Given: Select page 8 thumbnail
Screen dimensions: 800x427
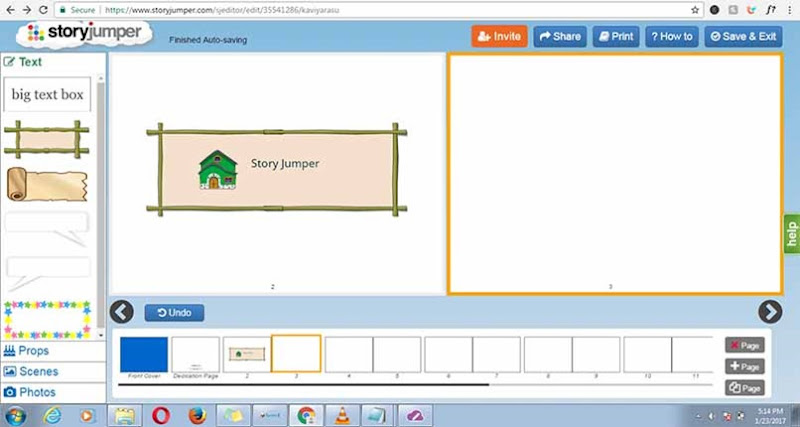Looking at the screenshot, I should click(548, 354).
